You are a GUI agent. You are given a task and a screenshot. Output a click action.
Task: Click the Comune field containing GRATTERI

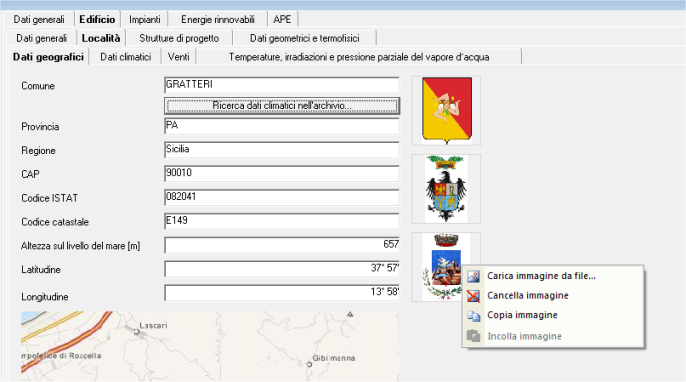(282, 85)
